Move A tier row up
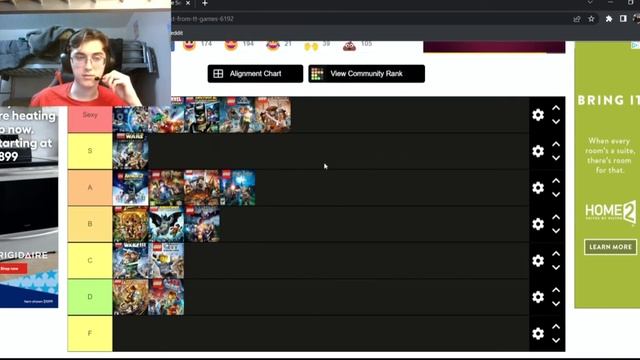This screenshot has width=640, height=360. click(556, 181)
